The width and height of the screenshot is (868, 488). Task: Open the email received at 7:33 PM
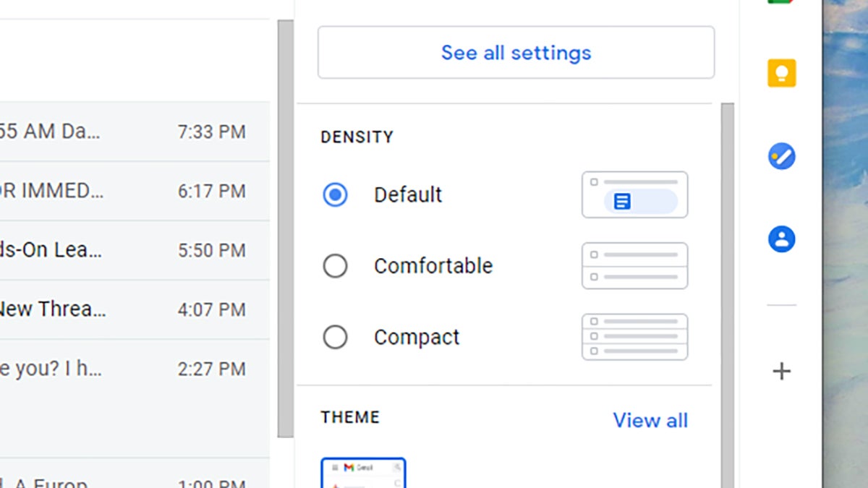pos(130,132)
